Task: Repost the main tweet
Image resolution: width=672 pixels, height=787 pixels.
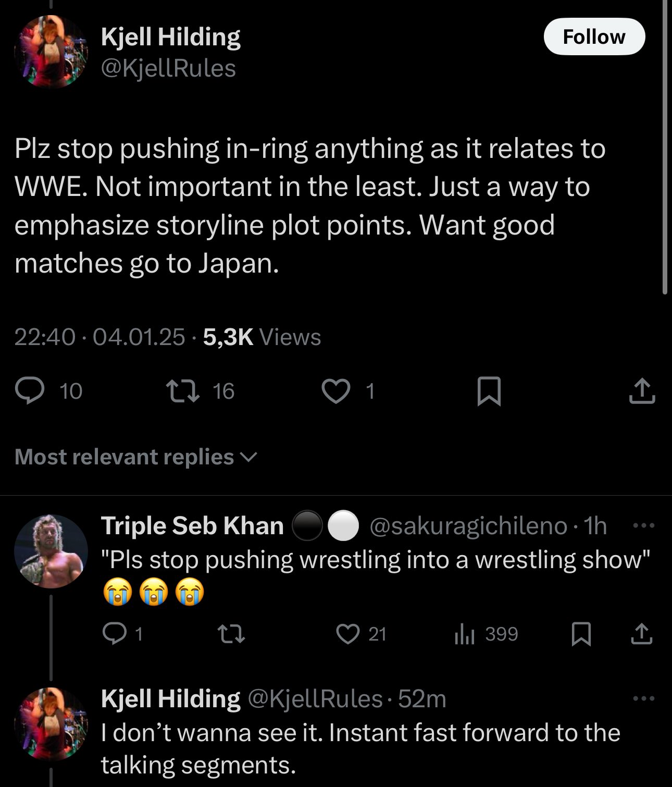Action: pyautogui.click(x=180, y=391)
